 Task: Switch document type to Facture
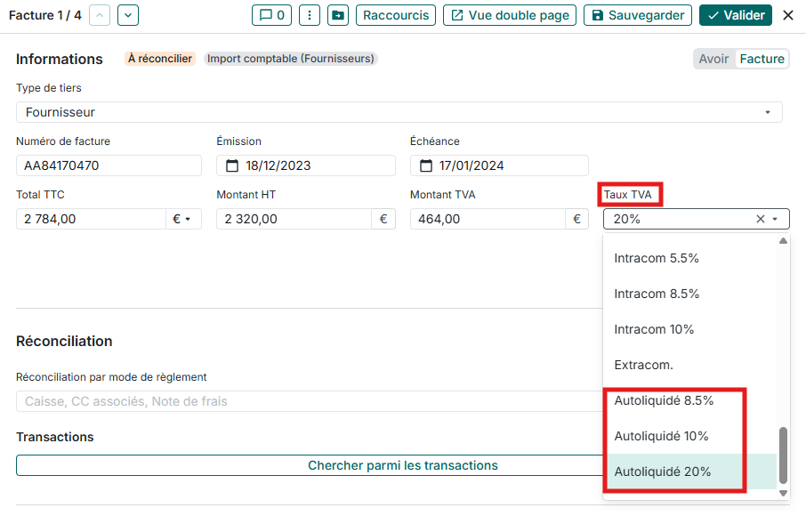pos(762,59)
